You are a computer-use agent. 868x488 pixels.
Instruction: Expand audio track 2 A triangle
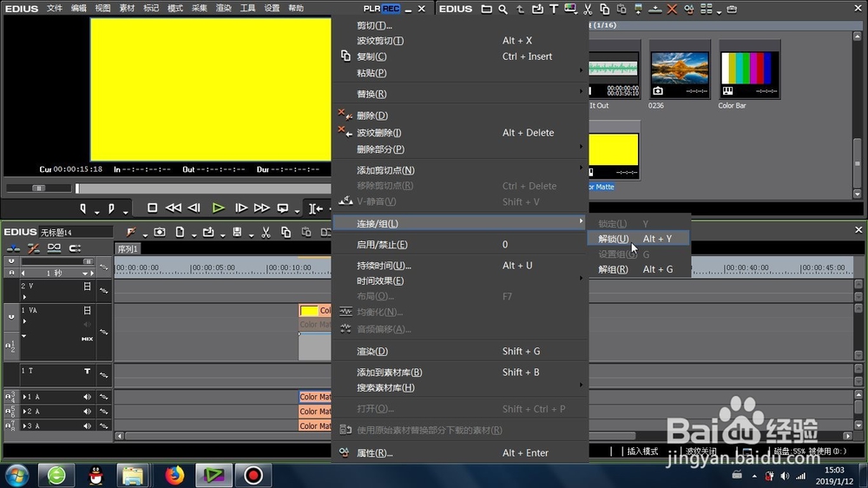24,411
